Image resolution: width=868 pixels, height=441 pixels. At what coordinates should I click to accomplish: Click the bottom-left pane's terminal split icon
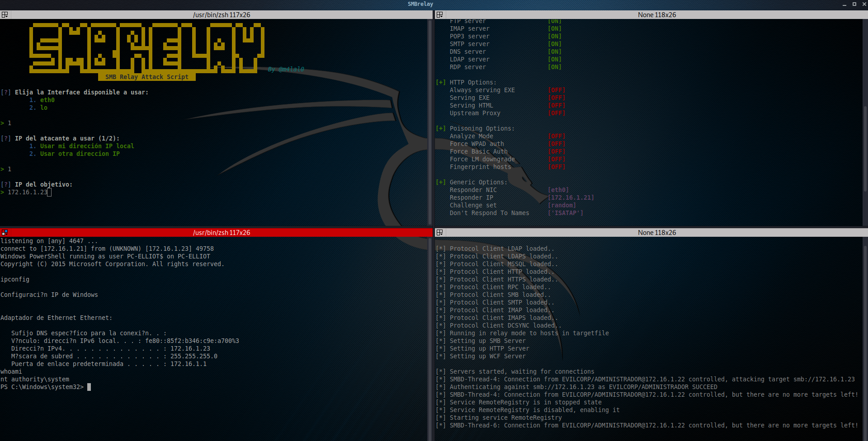[x=5, y=233]
